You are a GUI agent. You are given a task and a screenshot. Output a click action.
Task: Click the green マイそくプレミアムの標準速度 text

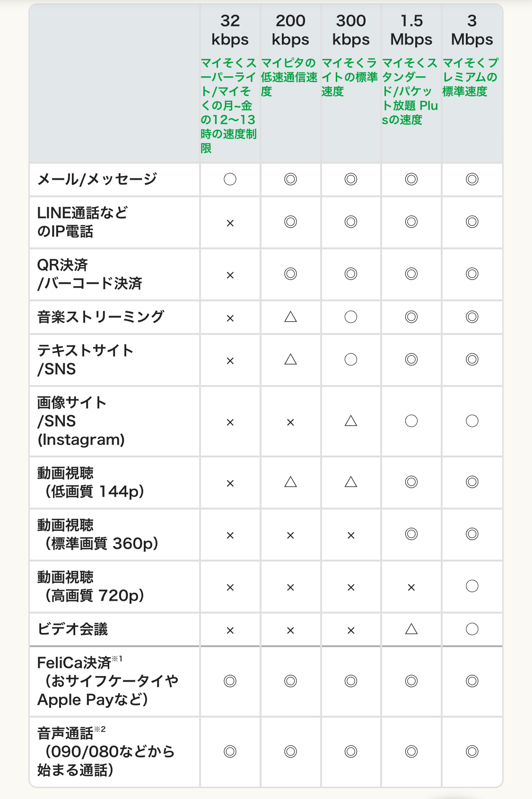coord(470,77)
